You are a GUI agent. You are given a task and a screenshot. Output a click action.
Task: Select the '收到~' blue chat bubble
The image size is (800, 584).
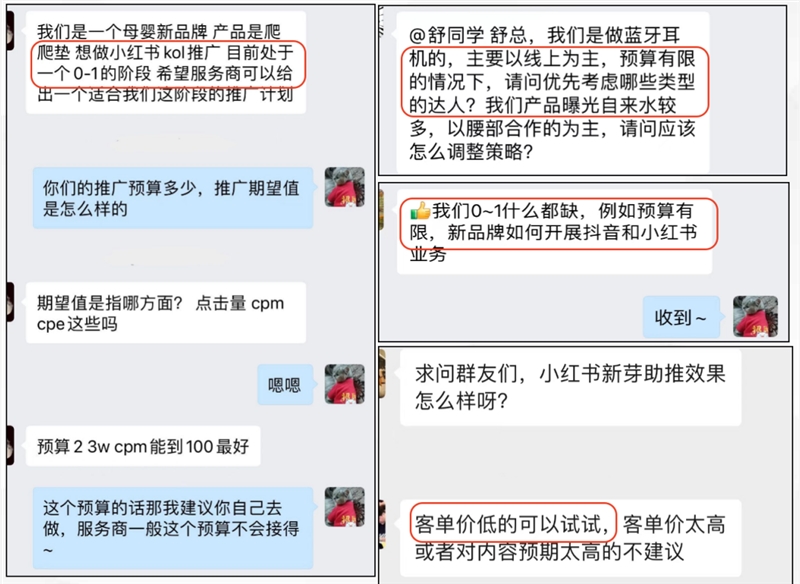(681, 317)
